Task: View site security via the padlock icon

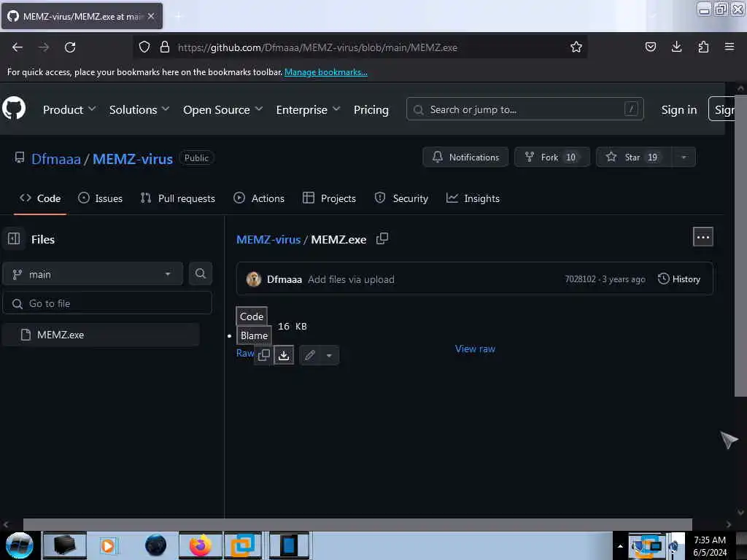Action: (x=165, y=47)
